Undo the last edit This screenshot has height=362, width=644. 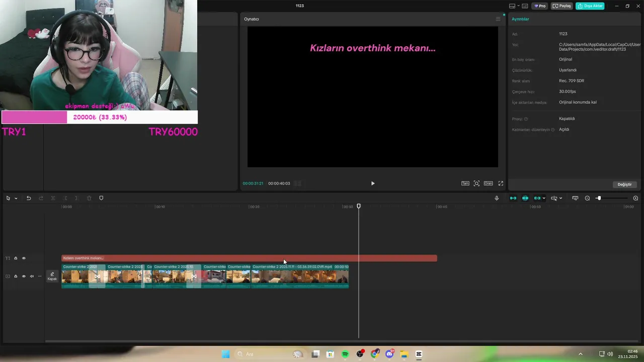29,198
